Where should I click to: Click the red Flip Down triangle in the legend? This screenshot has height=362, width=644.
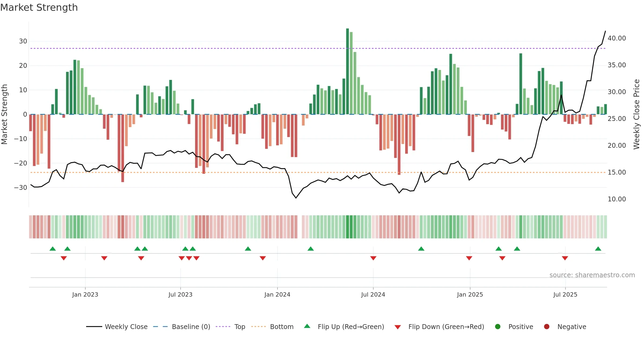pyautogui.click(x=398, y=327)
